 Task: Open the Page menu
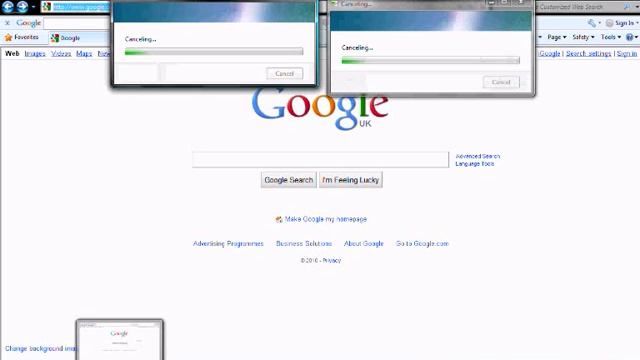pyautogui.click(x=557, y=37)
